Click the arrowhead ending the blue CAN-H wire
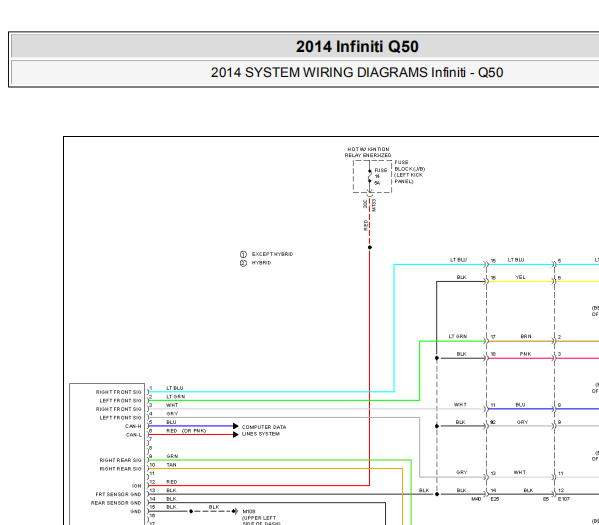599x525 pixels. point(236,426)
